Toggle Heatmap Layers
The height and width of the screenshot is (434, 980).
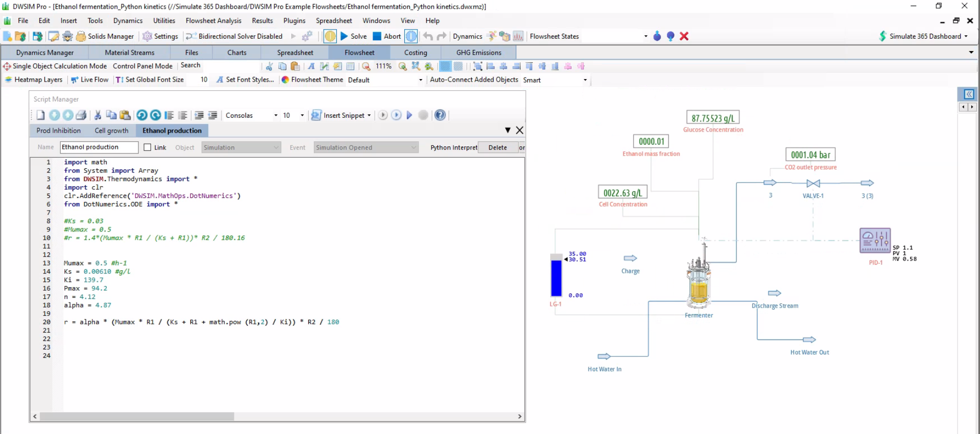[x=33, y=80]
